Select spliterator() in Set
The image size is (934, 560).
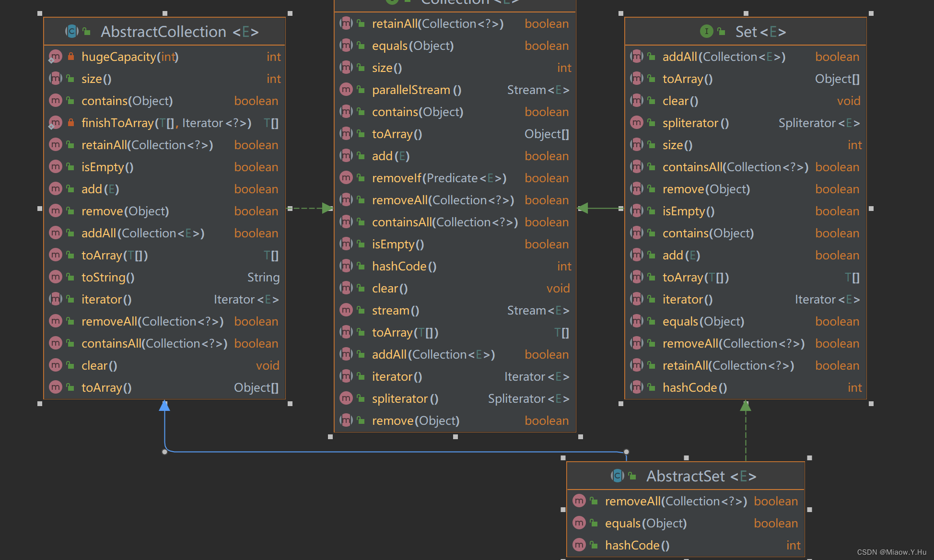pos(696,123)
